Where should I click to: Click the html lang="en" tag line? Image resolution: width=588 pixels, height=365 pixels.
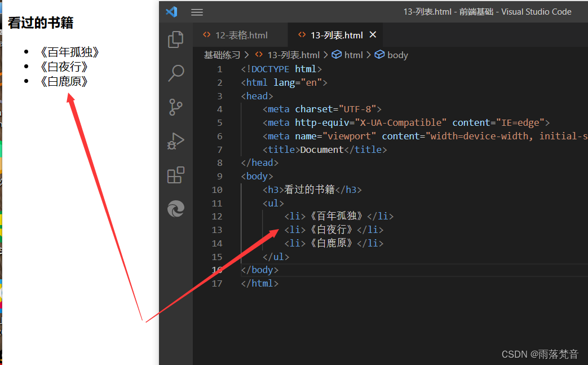tap(284, 82)
